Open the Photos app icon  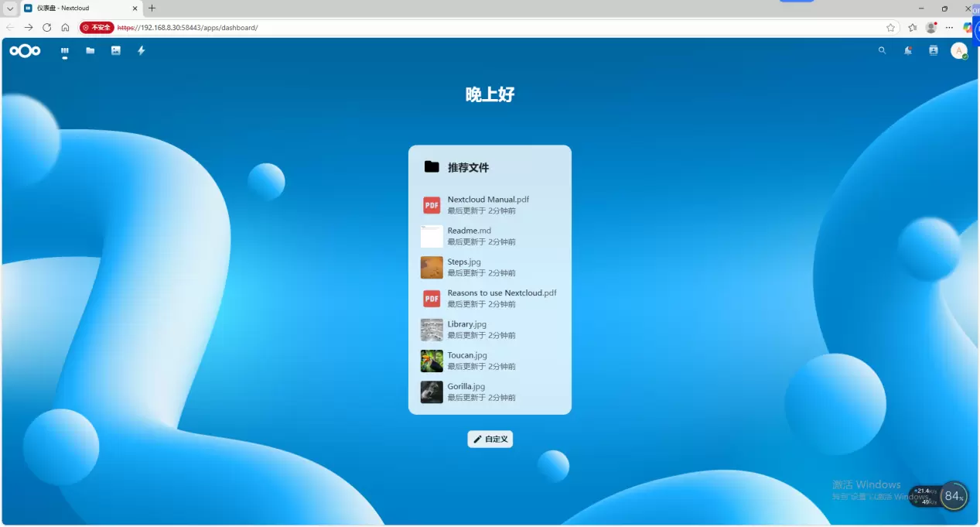point(116,51)
